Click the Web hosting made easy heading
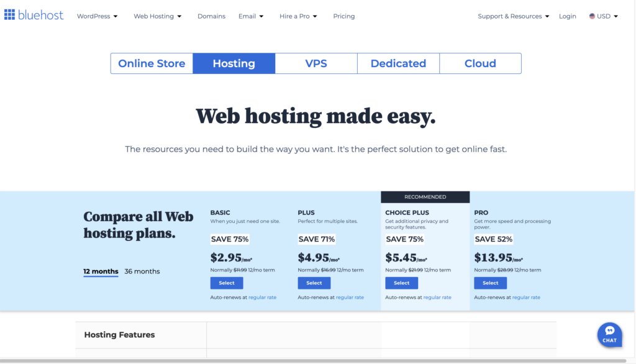Image resolution: width=636 pixels, height=364 pixels. 316,116
